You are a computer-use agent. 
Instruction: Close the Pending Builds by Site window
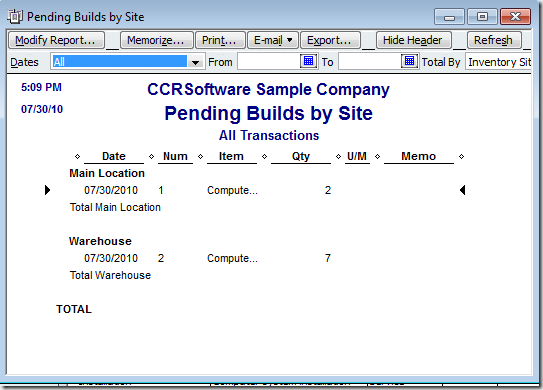click(x=515, y=17)
